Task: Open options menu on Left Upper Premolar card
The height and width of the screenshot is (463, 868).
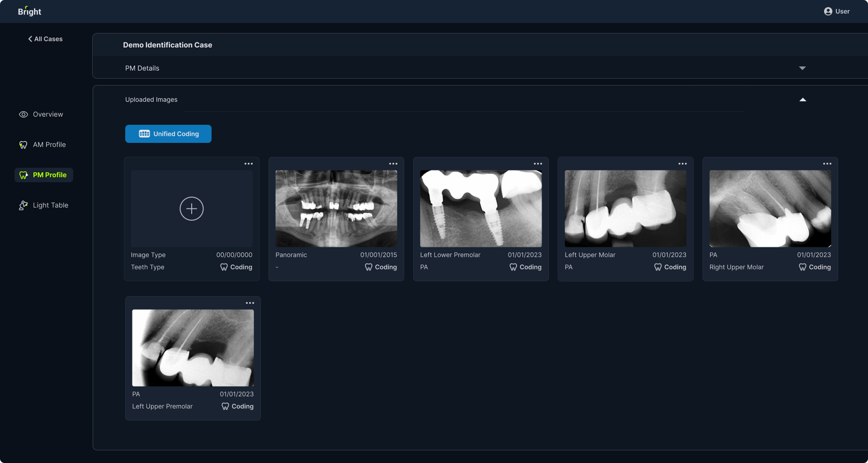Action: click(x=250, y=303)
